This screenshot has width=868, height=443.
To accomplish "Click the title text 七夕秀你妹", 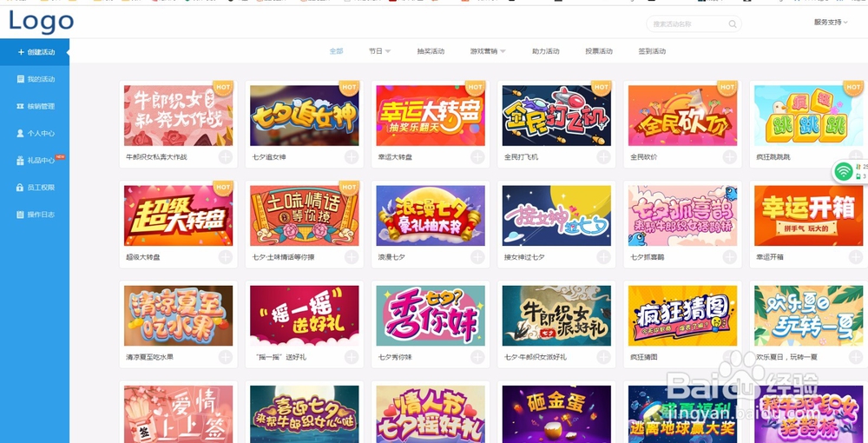I will 395,357.
